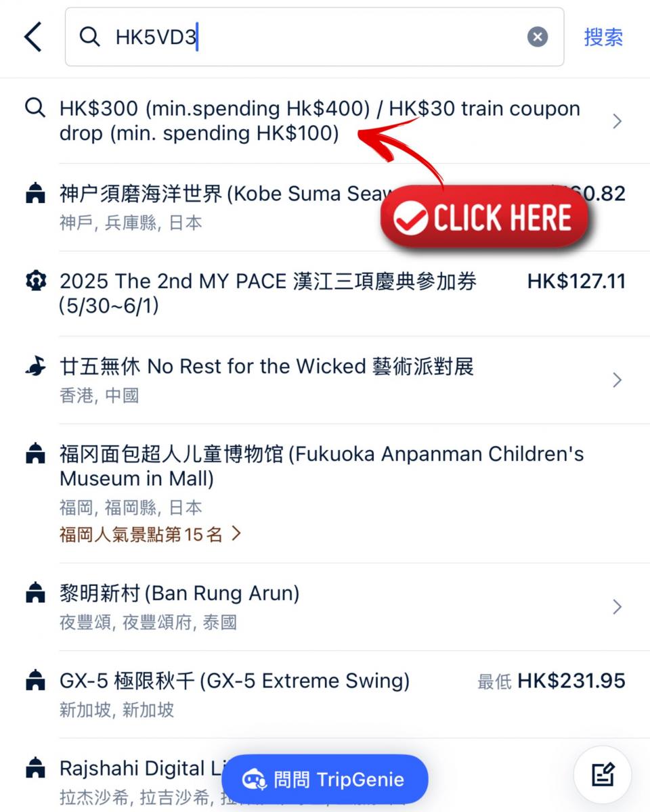Image resolution: width=650 pixels, height=812 pixels.
Task: Open HK$300 train coupon drop suggestion
Action: 325,121
